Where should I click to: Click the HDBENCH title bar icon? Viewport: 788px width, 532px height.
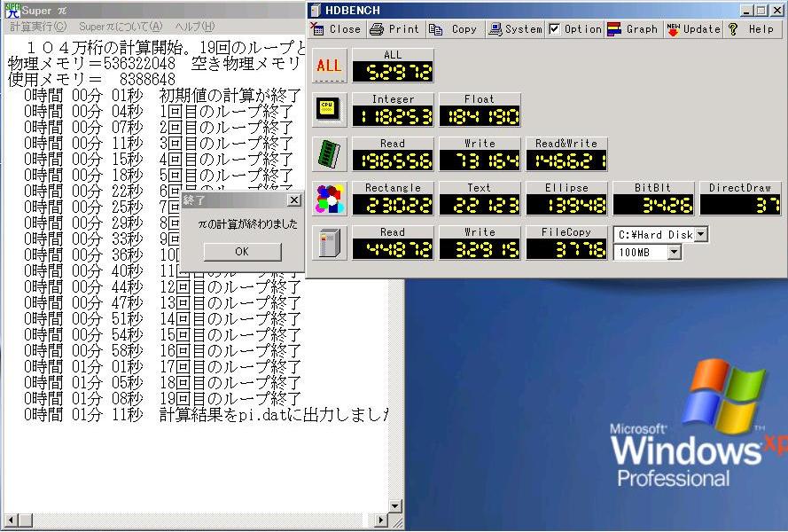[x=315, y=10]
